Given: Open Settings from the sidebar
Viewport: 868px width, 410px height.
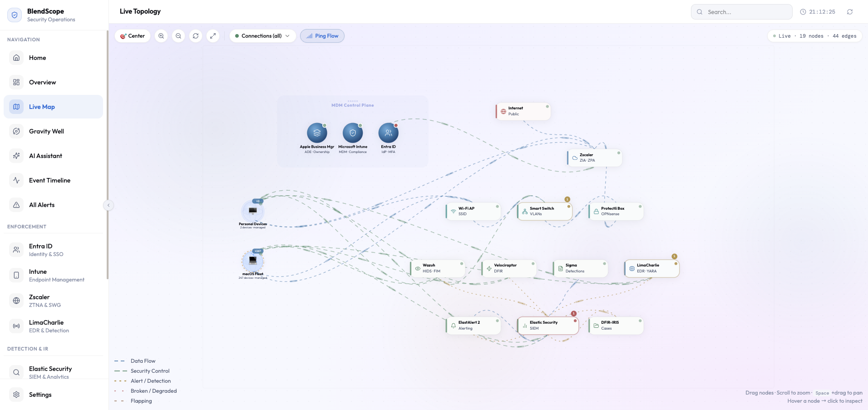Looking at the screenshot, I should 53,395.
